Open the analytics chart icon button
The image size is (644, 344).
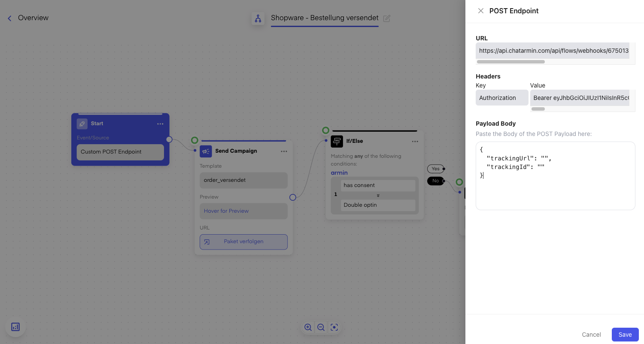coord(15,327)
